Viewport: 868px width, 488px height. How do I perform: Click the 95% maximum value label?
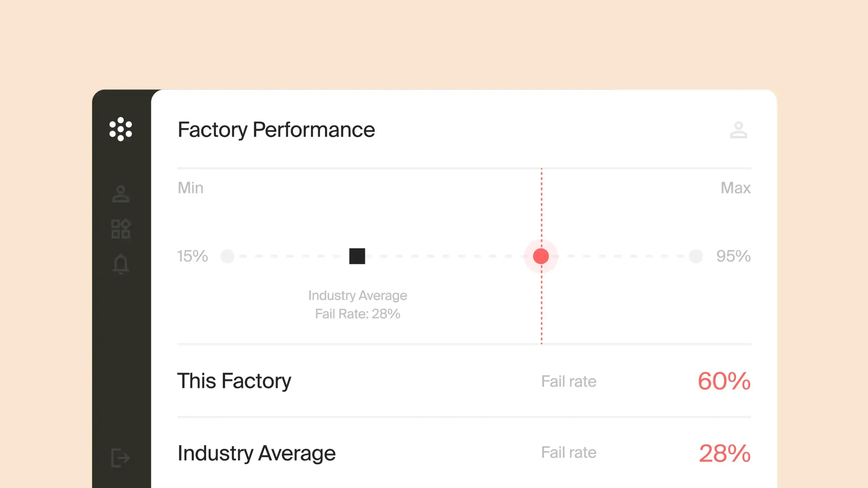pos(733,256)
